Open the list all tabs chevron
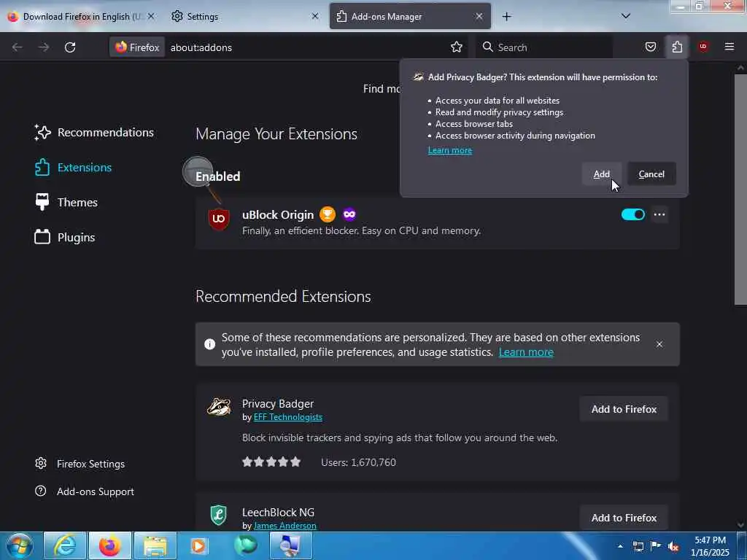 626,16
